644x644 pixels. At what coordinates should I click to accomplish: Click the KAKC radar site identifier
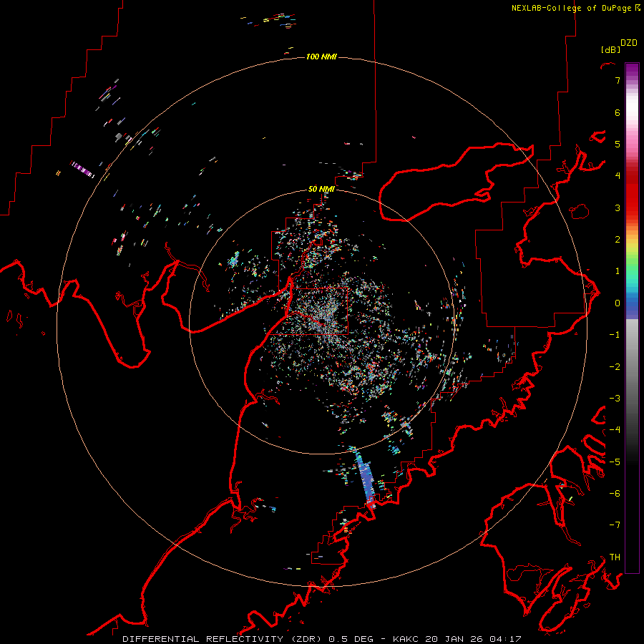[x=406, y=639]
